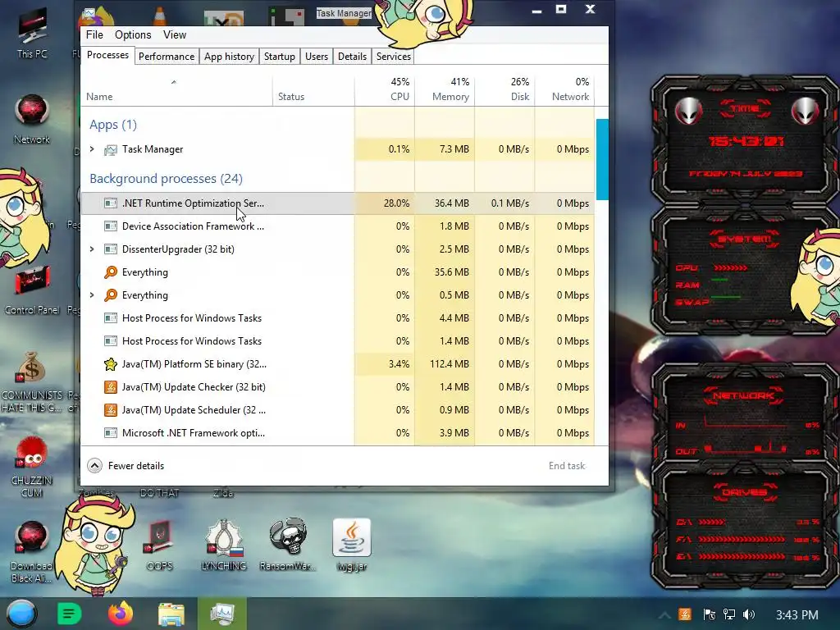Select the RansomWar... skull icon

click(x=288, y=545)
